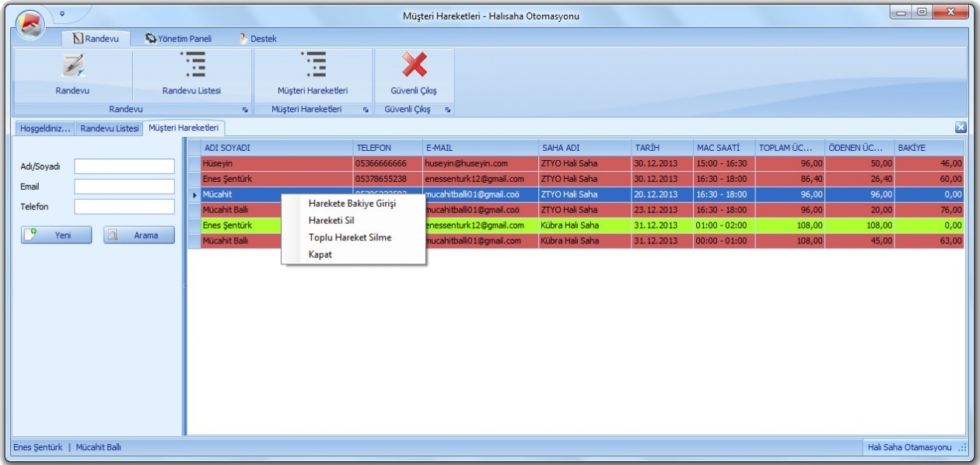This screenshot has width=980, height=465.
Task: Expand the Müşteri Hareketleri group launcher
Action: coord(366,110)
